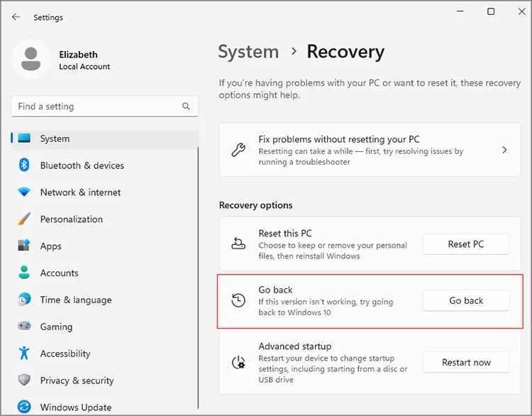Image resolution: width=532 pixels, height=416 pixels.
Task: Click the back arrow in Settings header
Action: click(x=16, y=17)
